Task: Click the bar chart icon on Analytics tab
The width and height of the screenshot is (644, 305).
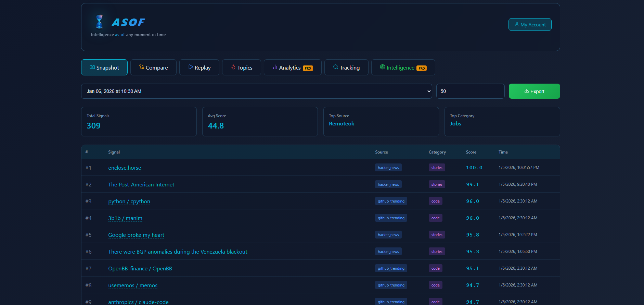Action: [275, 67]
